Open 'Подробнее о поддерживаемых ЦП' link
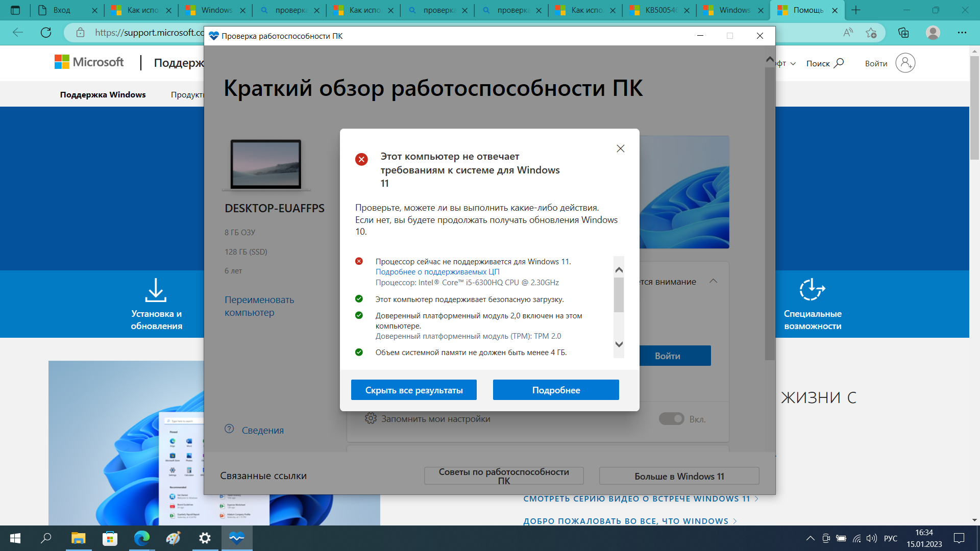Screen dimensions: 980x551 pos(437,272)
